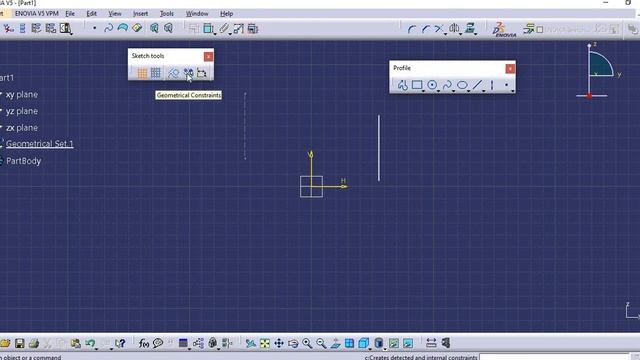Image resolution: width=640 pixels, height=360 pixels.
Task: Toggle Construction/Standard Element in Sketch tools
Action: point(173,73)
